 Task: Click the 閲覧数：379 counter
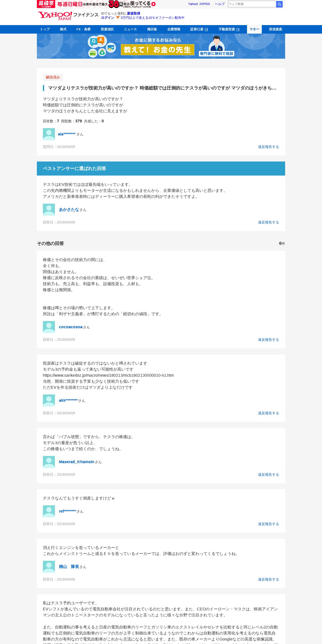click(71, 121)
